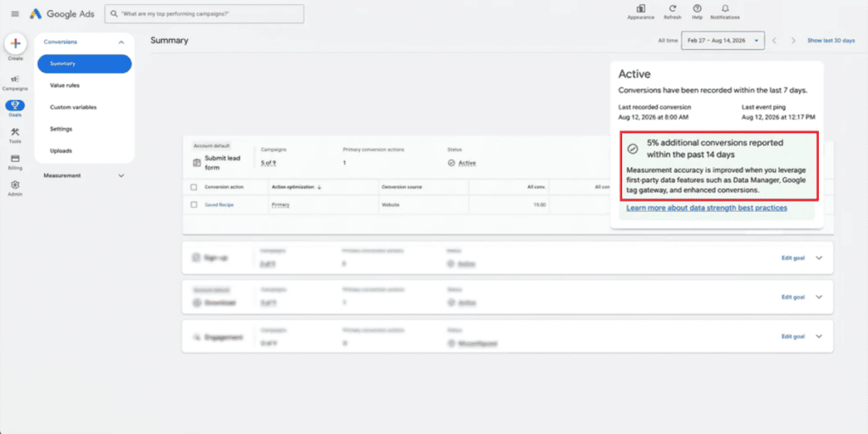Viewport: 868px width, 434px height.
Task: Open the date range dropdown
Action: point(723,41)
